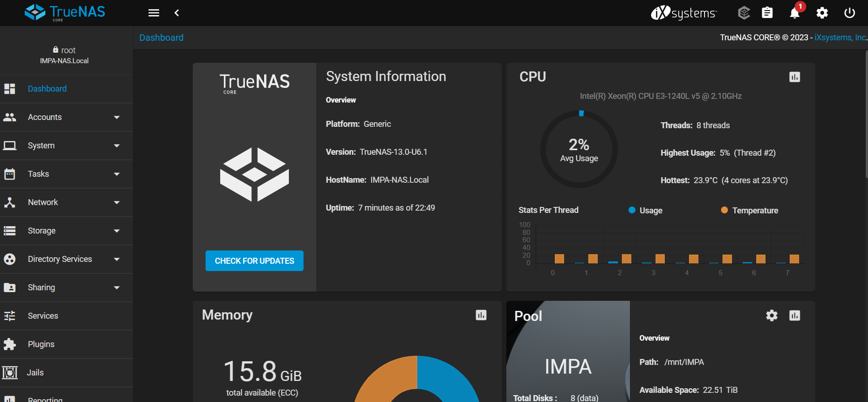Expand the Network menu arrow

click(117, 202)
